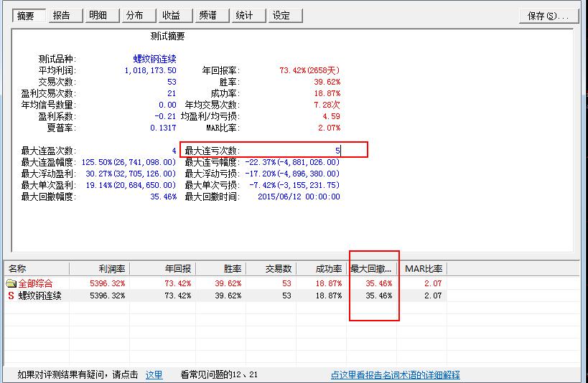Click the 2.07 MAR cell of 螺纹钢连续

tap(433, 295)
